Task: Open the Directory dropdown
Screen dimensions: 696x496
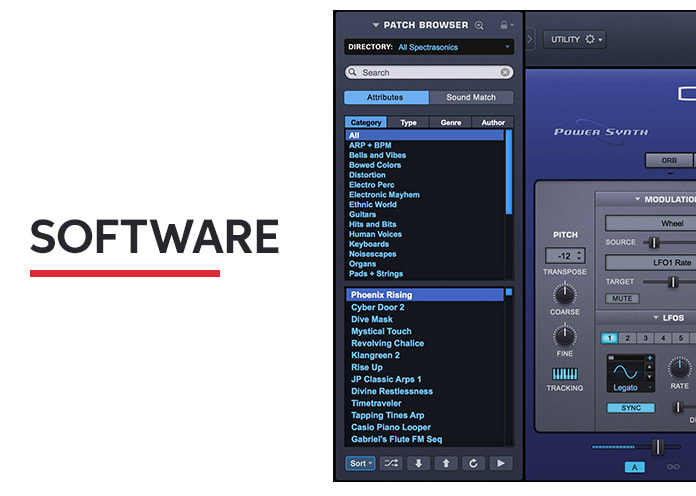Action: (x=429, y=47)
